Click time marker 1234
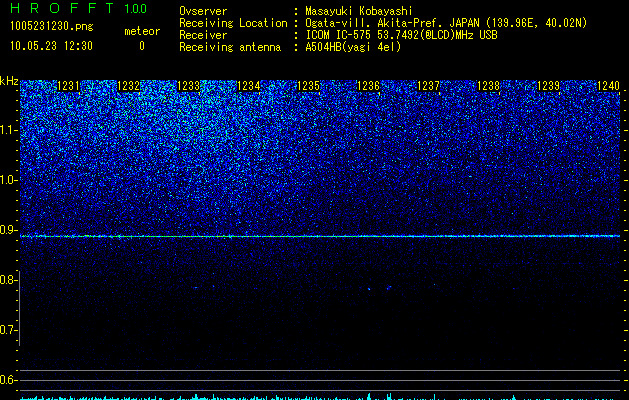This screenshot has width=629, height=400. (x=249, y=86)
